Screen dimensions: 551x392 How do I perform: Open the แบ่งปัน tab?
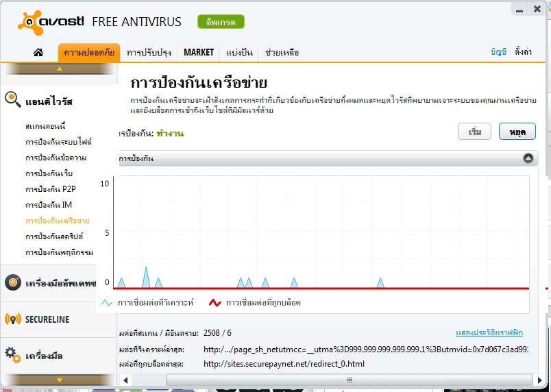click(x=239, y=53)
